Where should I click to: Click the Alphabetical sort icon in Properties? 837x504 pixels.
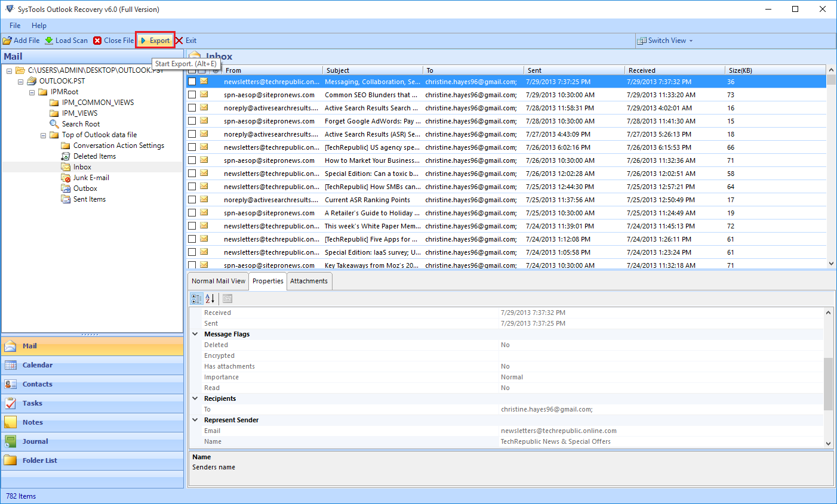(210, 298)
